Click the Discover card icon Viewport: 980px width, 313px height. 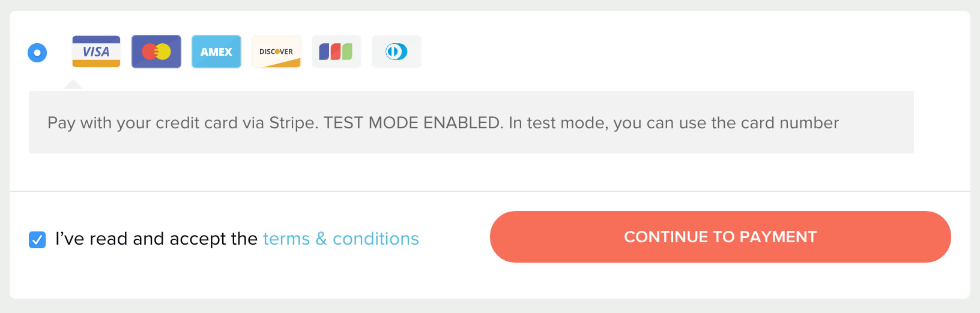point(276,52)
